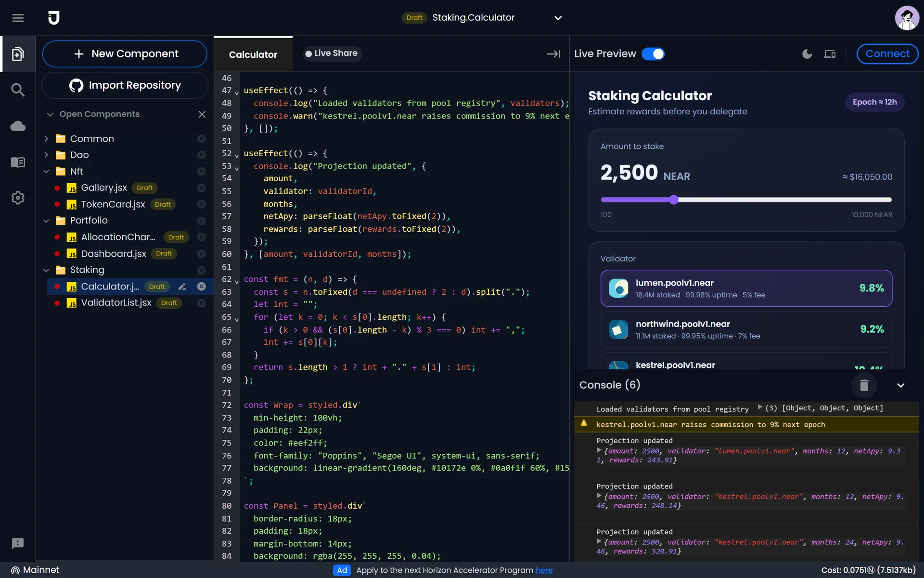Screen dimensions: 924x578
Task: Click the stake amount slider handle
Action: point(674,199)
